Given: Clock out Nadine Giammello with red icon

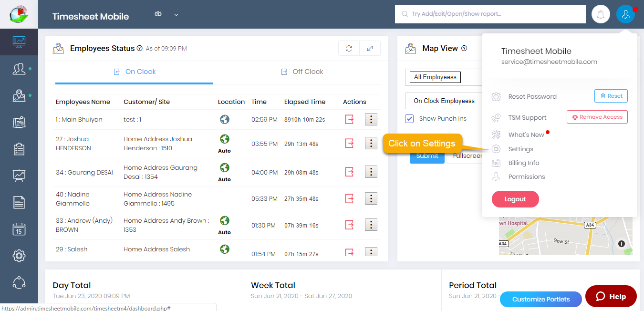Looking at the screenshot, I should [349, 198].
